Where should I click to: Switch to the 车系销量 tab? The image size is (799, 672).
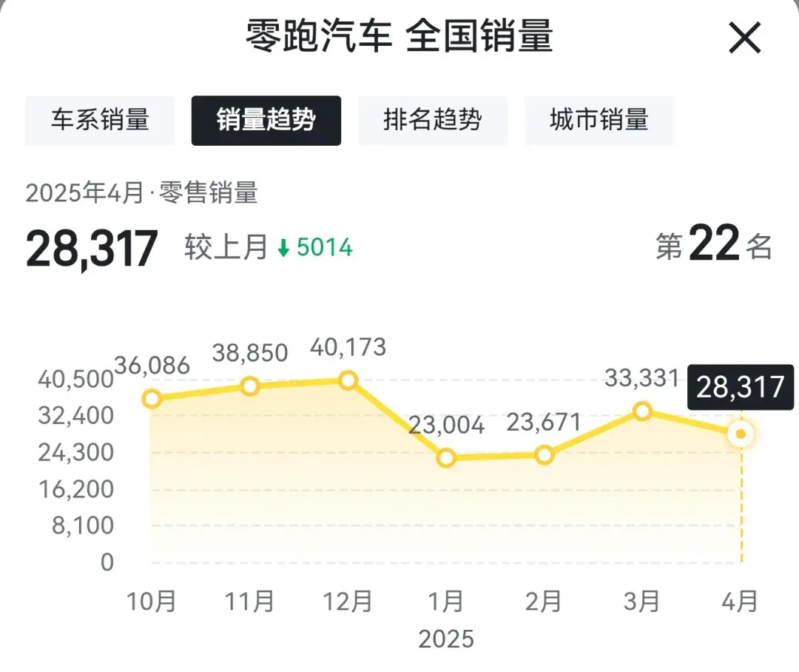click(x=100, y=121)
